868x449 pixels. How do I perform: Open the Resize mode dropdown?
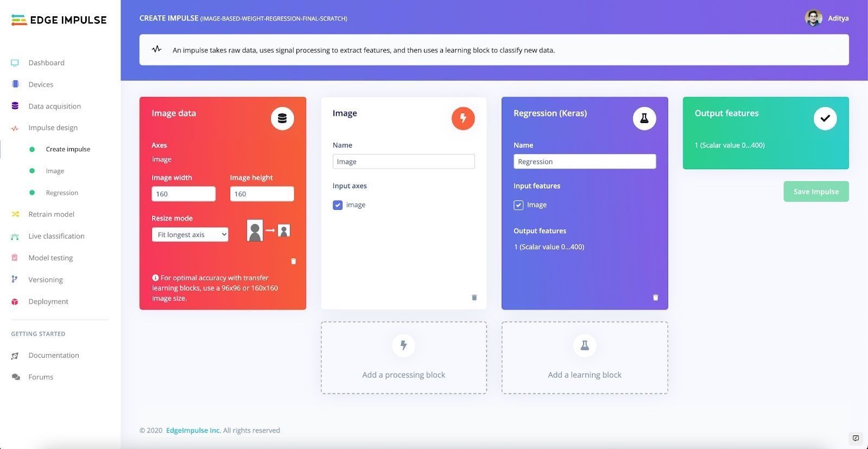point(190,234)
